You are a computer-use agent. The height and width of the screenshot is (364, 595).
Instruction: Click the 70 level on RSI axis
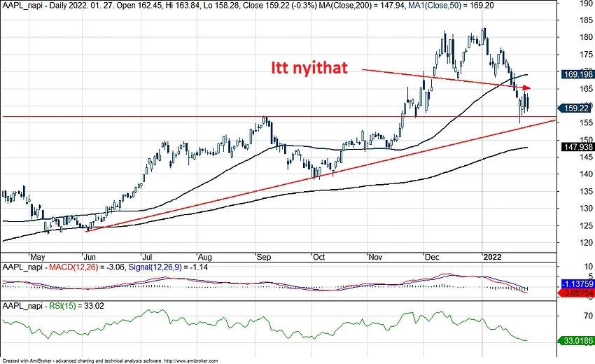pyautogui.click(x=589, y=316)
